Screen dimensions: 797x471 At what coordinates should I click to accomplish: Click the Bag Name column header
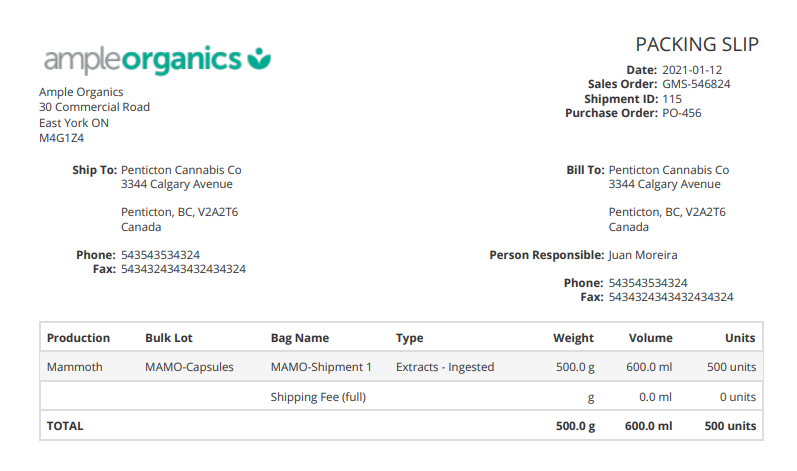coord(299,338)
